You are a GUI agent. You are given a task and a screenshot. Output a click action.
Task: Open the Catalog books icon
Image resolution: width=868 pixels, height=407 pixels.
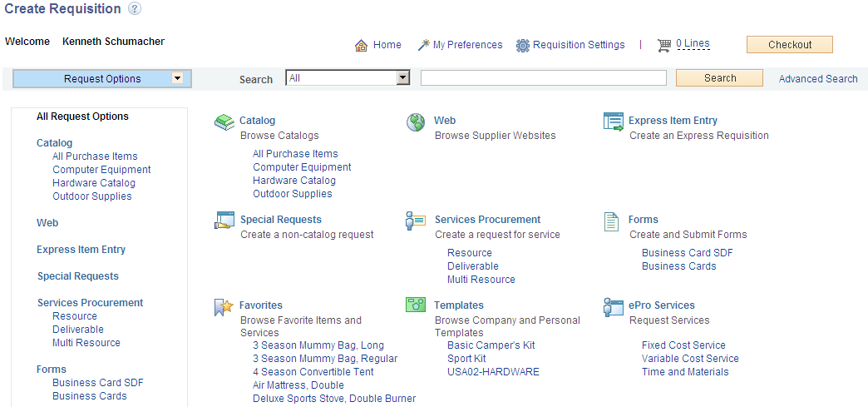click(x=224, y=122)
